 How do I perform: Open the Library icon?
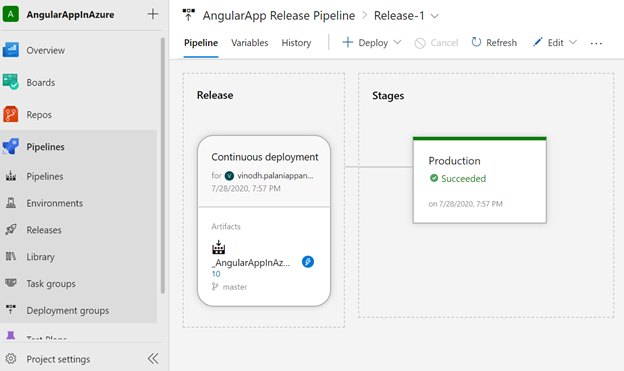[x=11, y=256]
